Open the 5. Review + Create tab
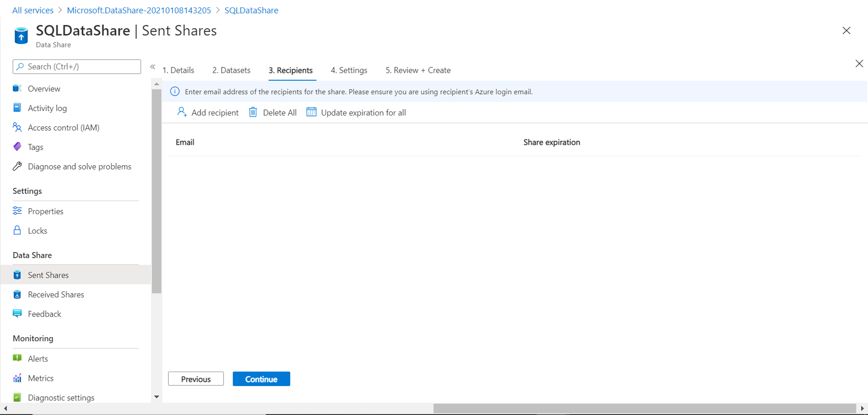Image resolution: width=868 pixels, height=415 pixels. (418, 70)
